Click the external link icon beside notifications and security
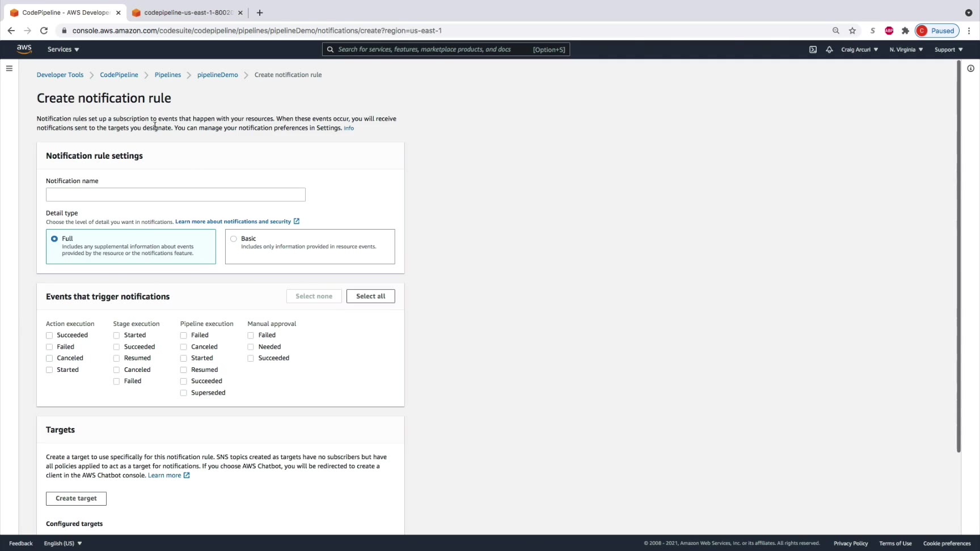 click(x=297, y=221)
